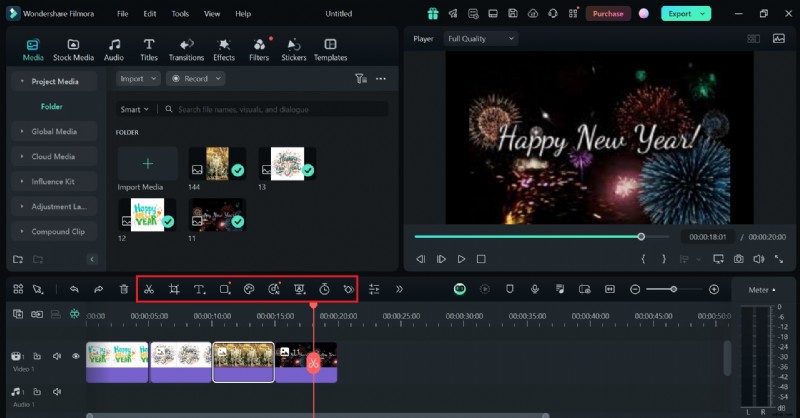Click the user account avatar
This screenshot has width=800, height=418.
(644, 14)
